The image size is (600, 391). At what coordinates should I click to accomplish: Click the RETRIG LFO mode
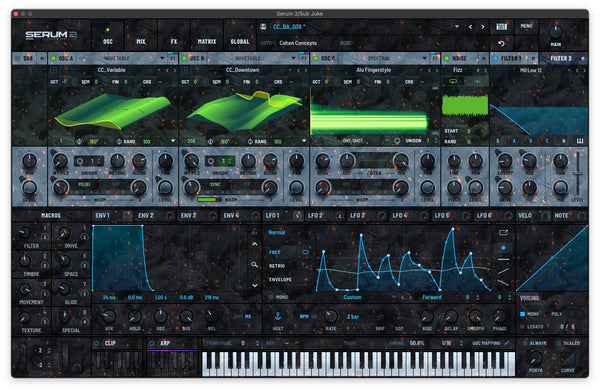(x=277, y=266)
